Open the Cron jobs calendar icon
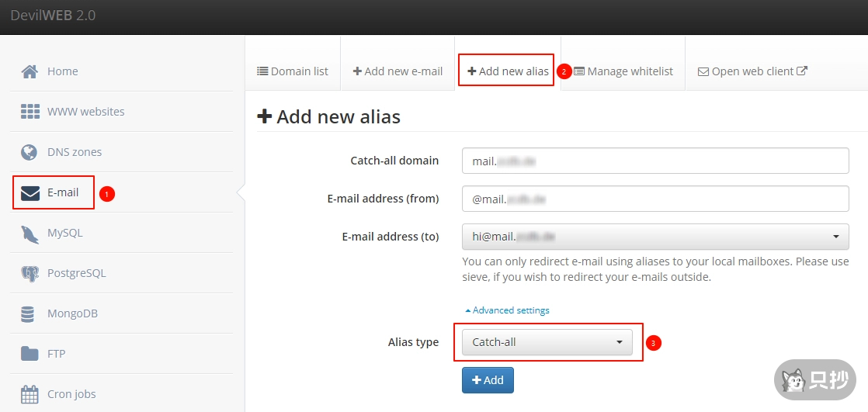Screen dimensions: 868x412 pos(30,394)
